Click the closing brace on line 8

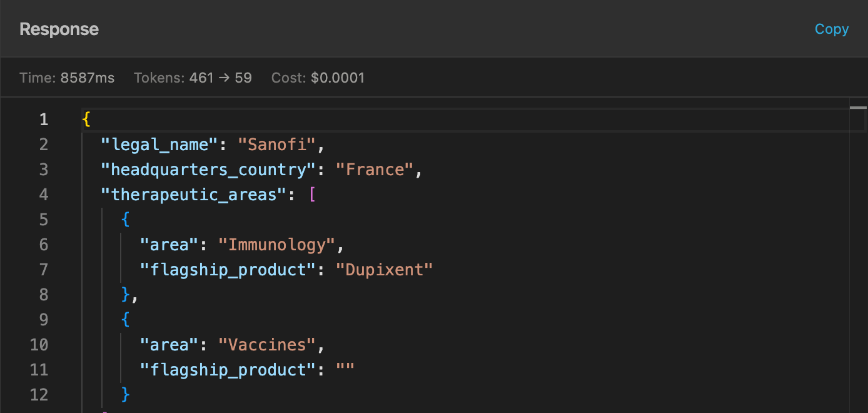click(x=126, y=295)
